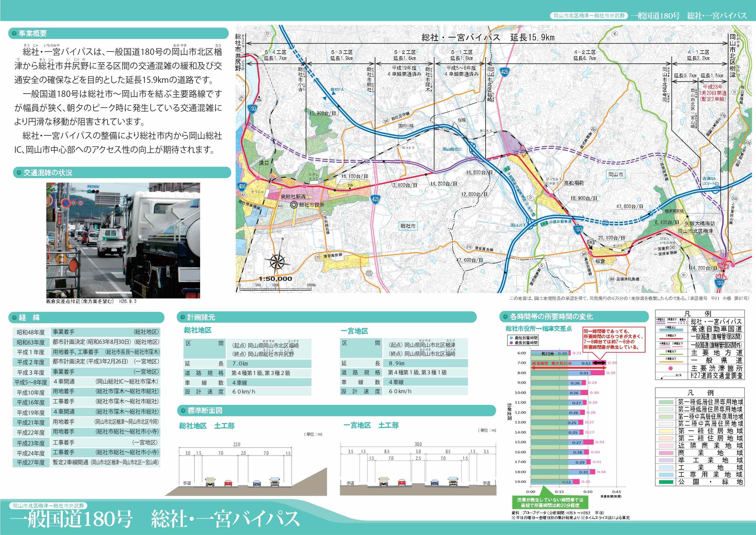Click the green callout about 最短で所要時間は約20分程度
The width and height of the screenshot is (756, 535).
(x=550, y=502)
